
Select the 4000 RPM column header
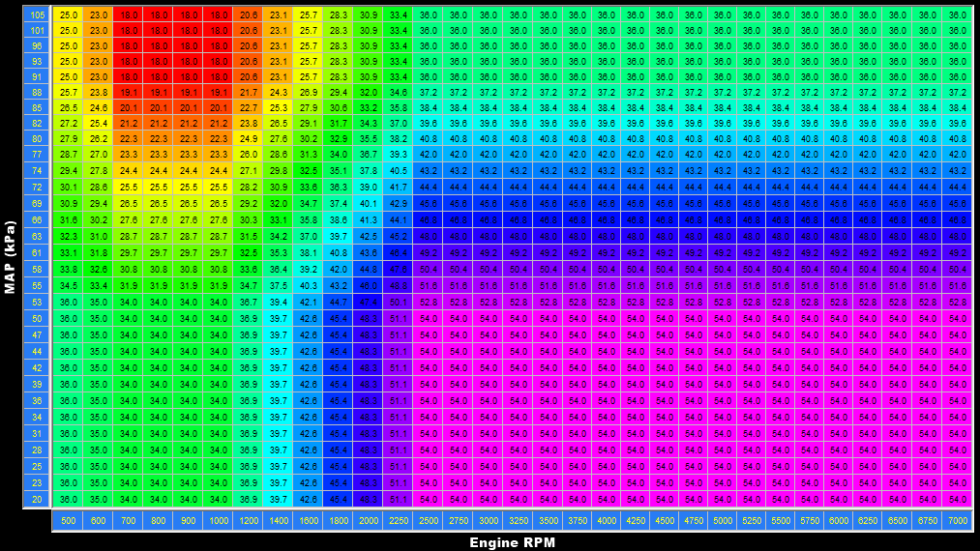pyautogui.click(x=608, y=520)
